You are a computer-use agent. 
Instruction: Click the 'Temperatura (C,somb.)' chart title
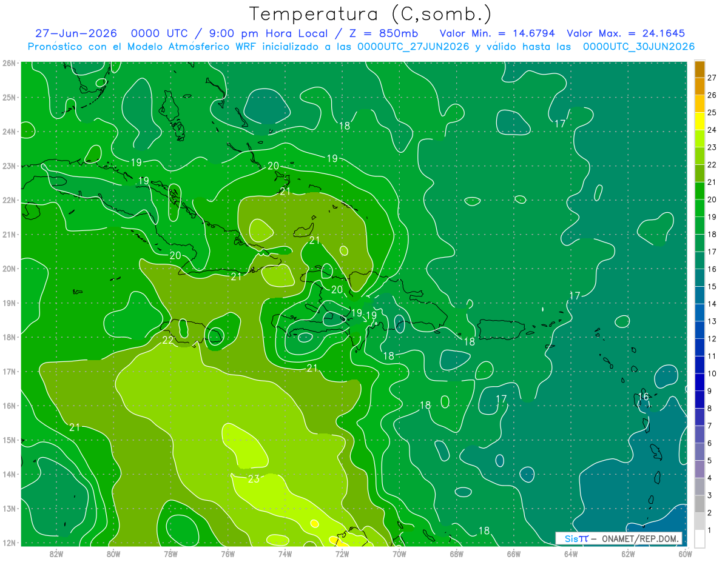pos(370,14)
